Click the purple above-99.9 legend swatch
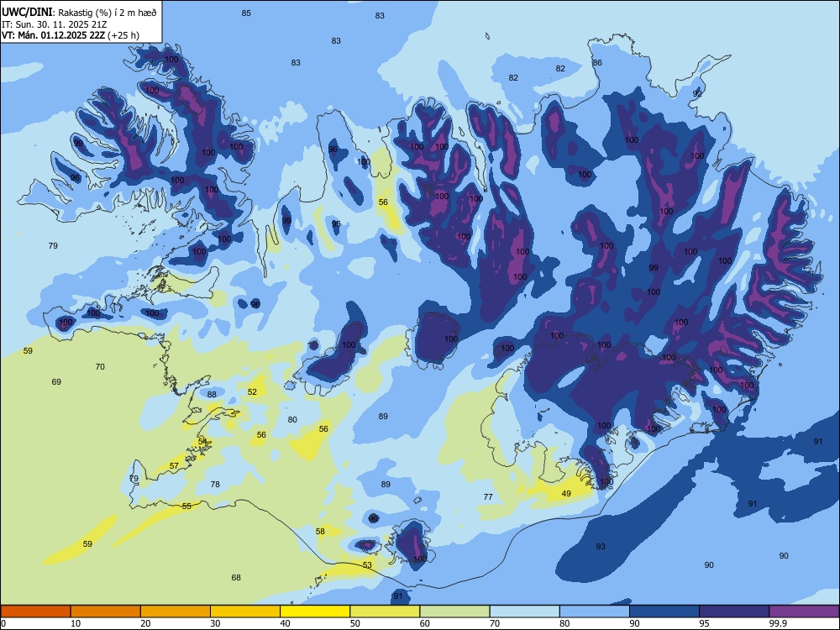840x630 pixels. [804, 612]
